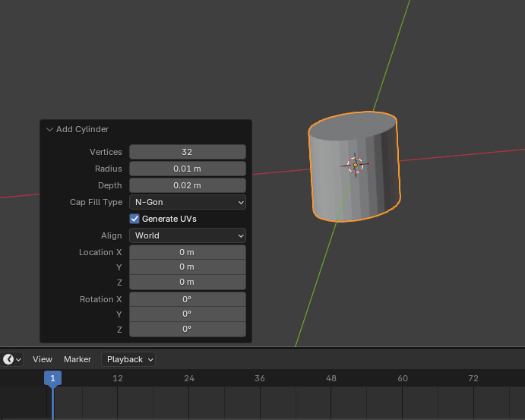525x420 pixels.
Task: Click the current frame marker 1
Action: click(x=52, y=378)
